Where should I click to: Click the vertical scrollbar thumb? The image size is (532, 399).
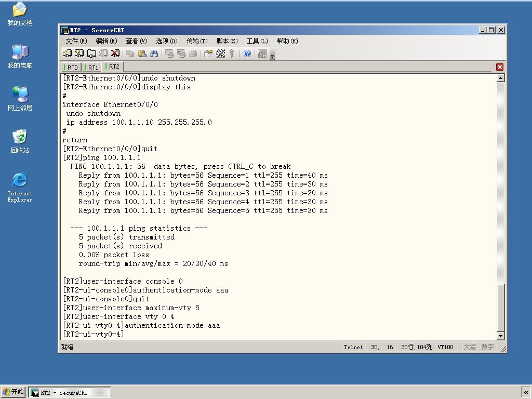[x=500, y=307]
